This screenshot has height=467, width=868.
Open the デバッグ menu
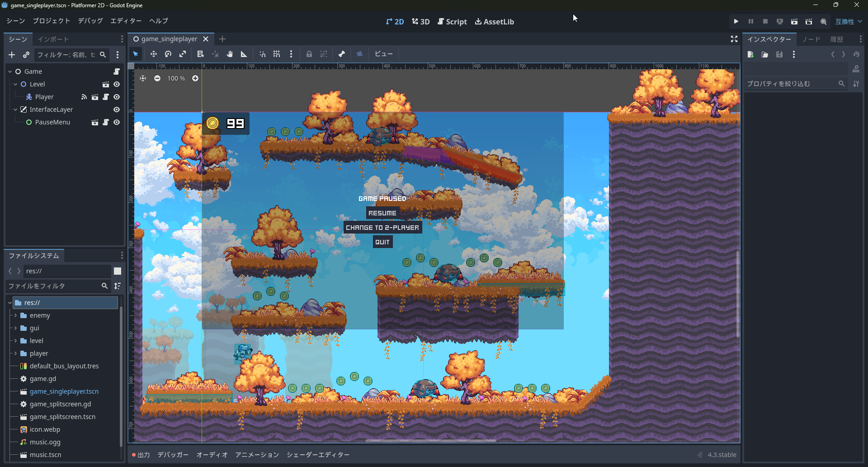(x=90, y=21)
